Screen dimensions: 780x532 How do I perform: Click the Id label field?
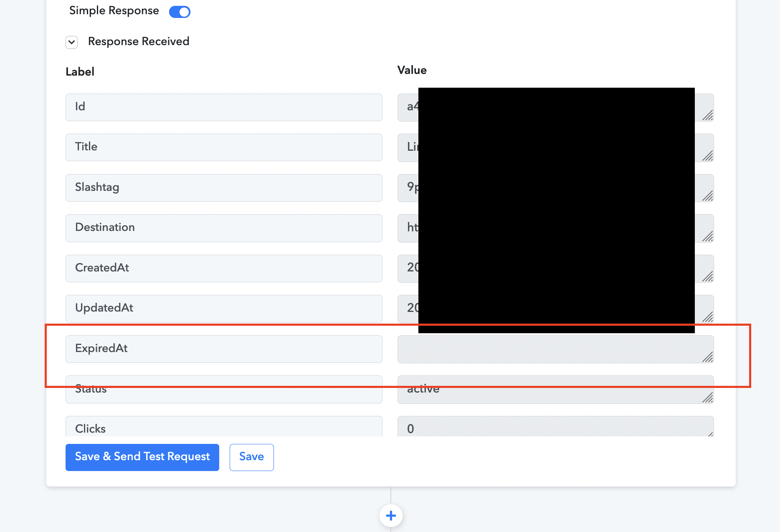point(224,107)
